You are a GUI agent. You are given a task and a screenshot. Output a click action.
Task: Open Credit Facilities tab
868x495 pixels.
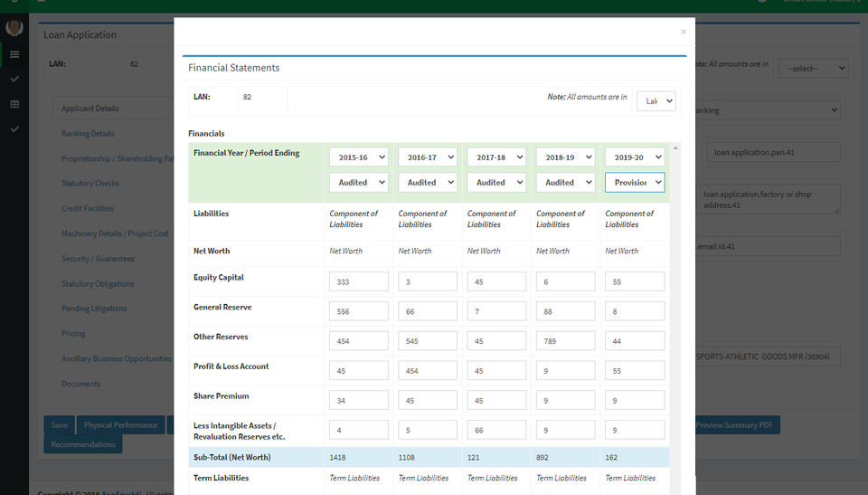88,208
